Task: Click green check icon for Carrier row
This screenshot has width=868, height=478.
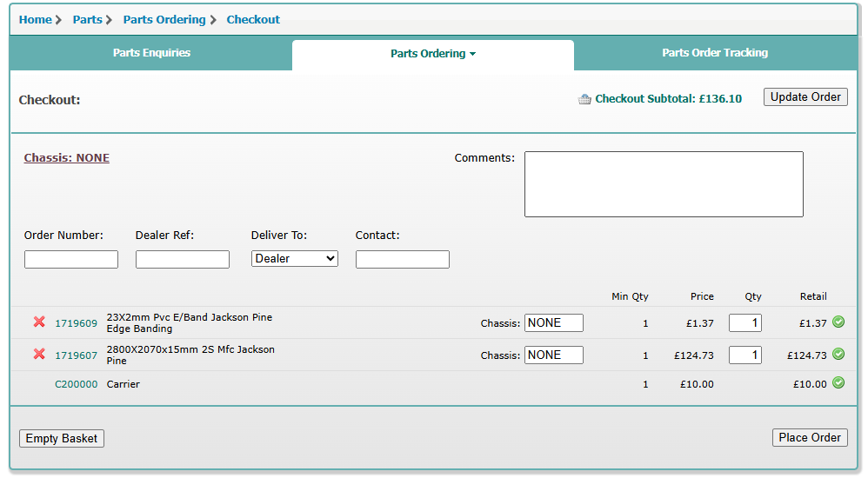Action: (x=838, y=383)
